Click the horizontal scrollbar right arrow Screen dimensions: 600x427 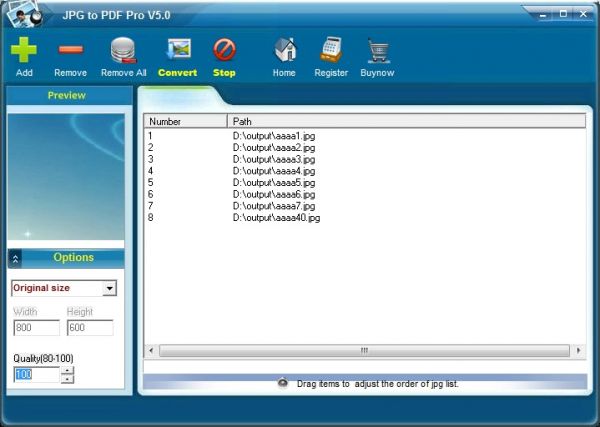pyautogui.click(x=578, y=350)
